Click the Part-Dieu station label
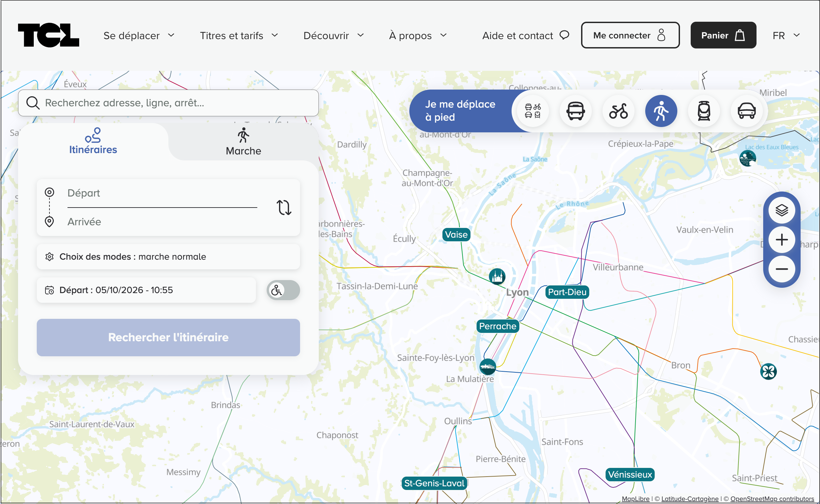 pos(567,292)
